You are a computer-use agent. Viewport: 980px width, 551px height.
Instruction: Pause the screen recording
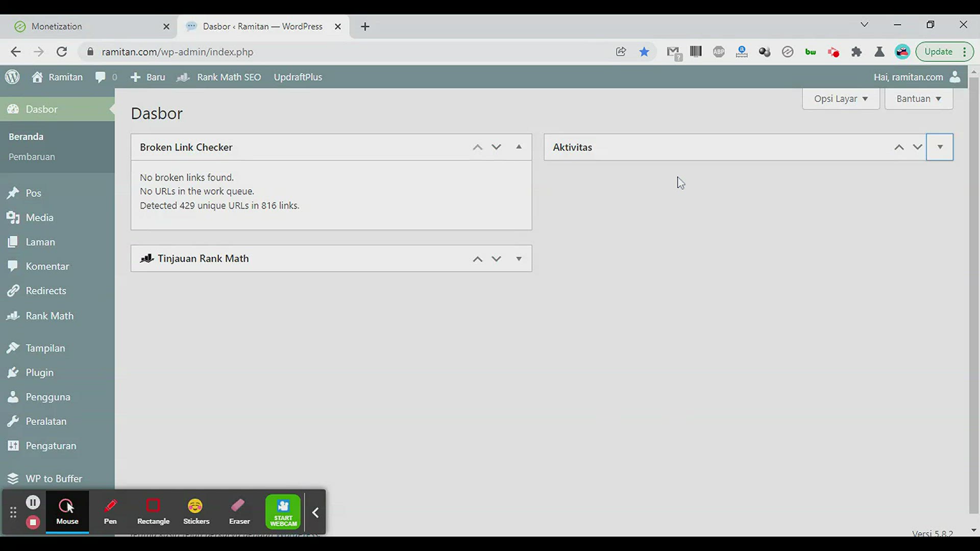click(x=33, y=503)
